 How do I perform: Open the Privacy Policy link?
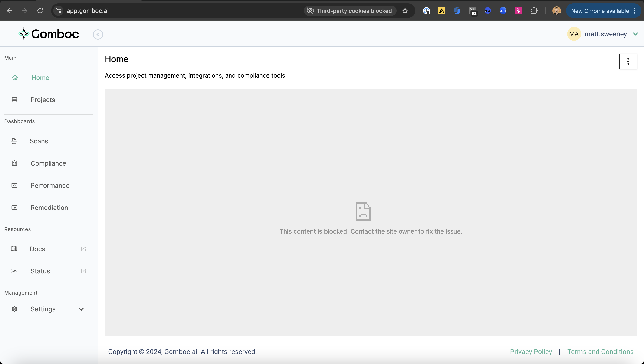coord(531,351)
